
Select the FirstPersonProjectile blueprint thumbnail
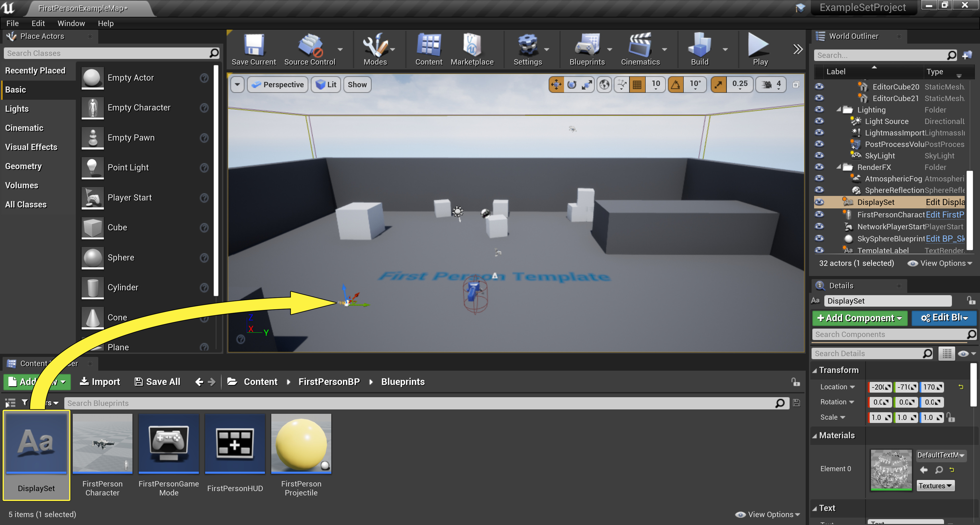(x=301, y=443)
